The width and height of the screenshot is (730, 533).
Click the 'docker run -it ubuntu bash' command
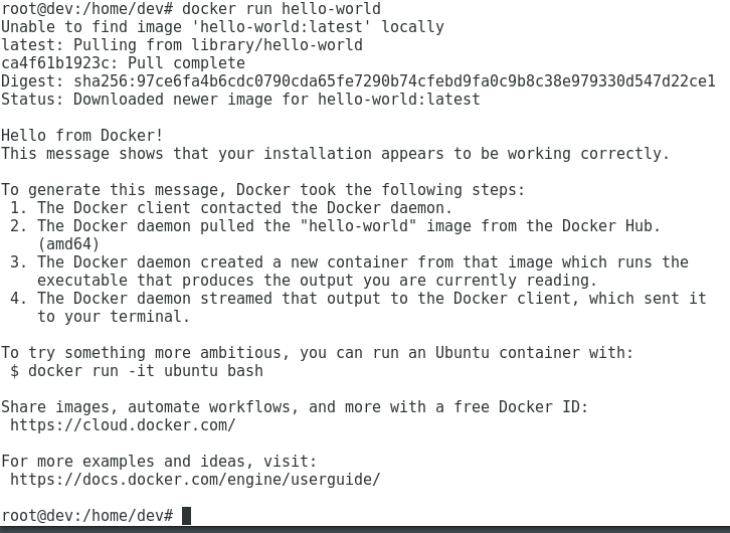(x=146, y=371)
